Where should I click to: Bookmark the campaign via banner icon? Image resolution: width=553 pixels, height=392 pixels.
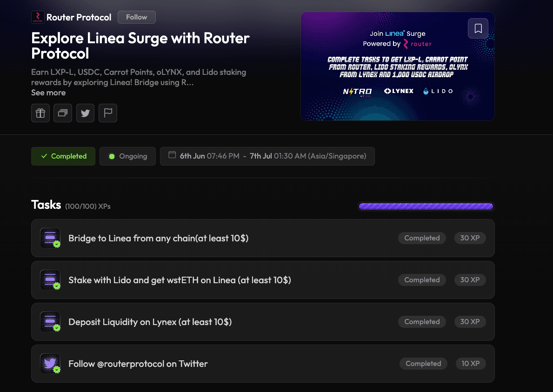(478, 28)
